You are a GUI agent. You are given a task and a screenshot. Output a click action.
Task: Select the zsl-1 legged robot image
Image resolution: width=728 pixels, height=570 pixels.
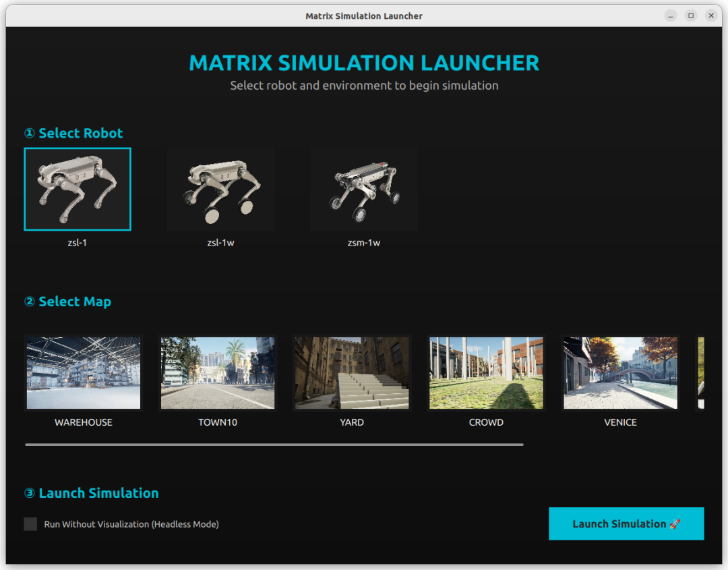tap(78, 190)
